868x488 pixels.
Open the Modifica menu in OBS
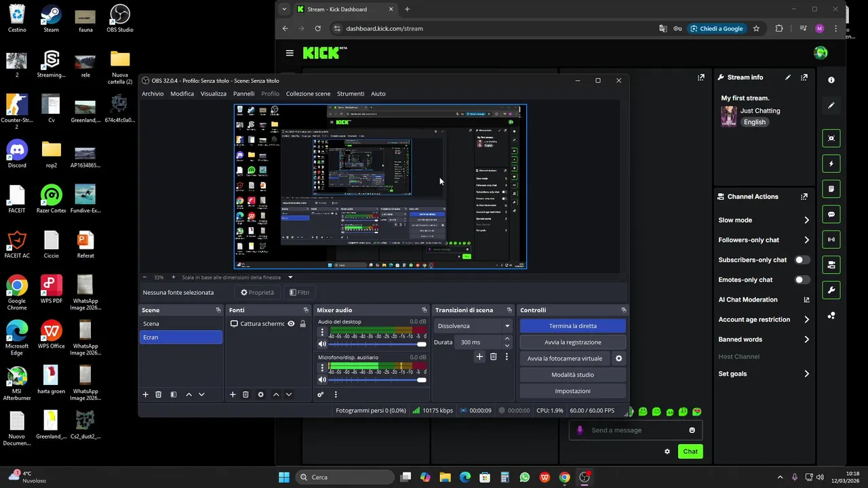pyautogui.click(x=182, y=94)
